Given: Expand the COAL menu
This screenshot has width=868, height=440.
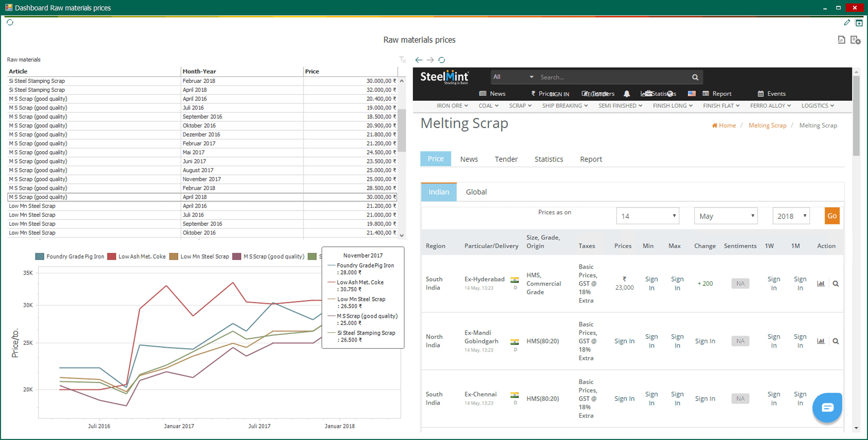Looking at the screenshot, I should click(x=488, y=105).
